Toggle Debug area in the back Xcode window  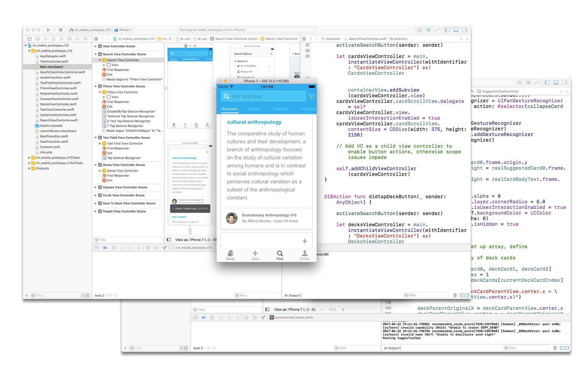[x=556, y=83]
